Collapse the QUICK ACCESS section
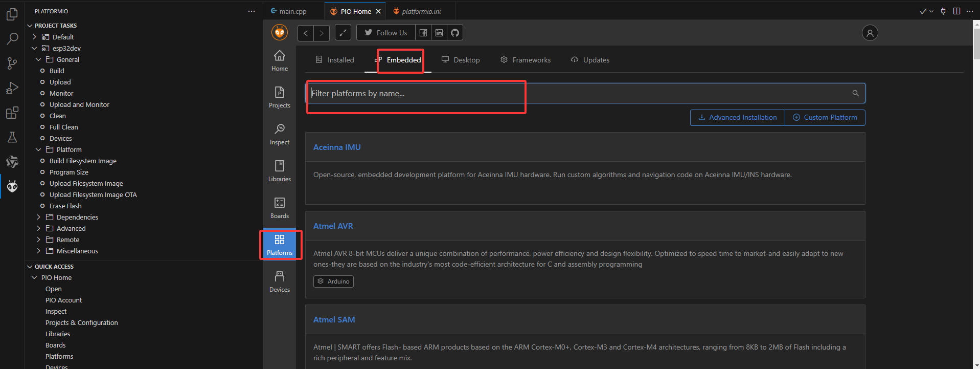The image size is (980, 369). point(30,267)
